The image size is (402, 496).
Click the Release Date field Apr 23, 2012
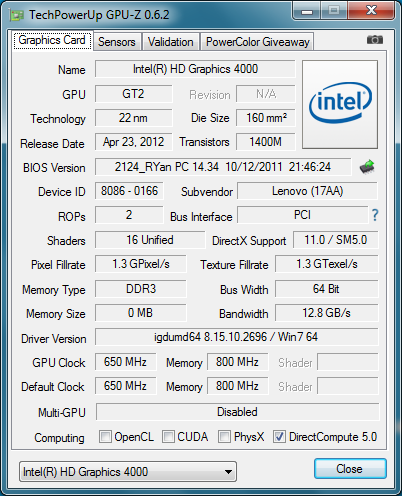133,142
